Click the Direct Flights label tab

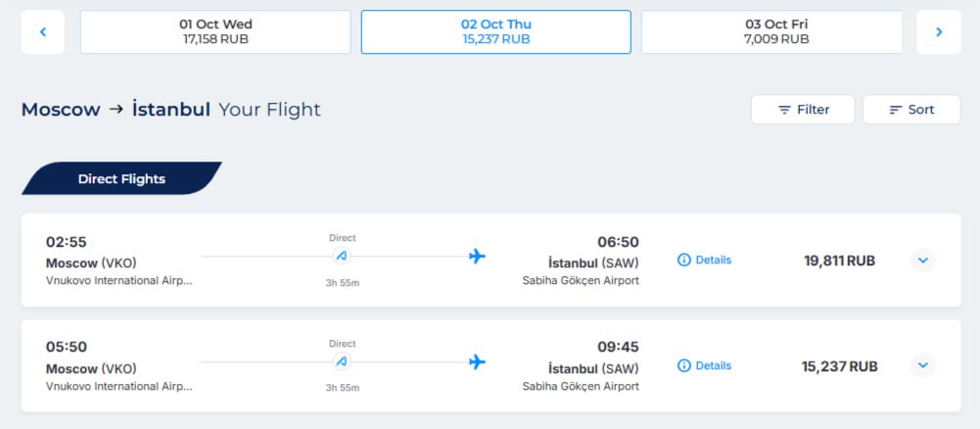[121, 179]
